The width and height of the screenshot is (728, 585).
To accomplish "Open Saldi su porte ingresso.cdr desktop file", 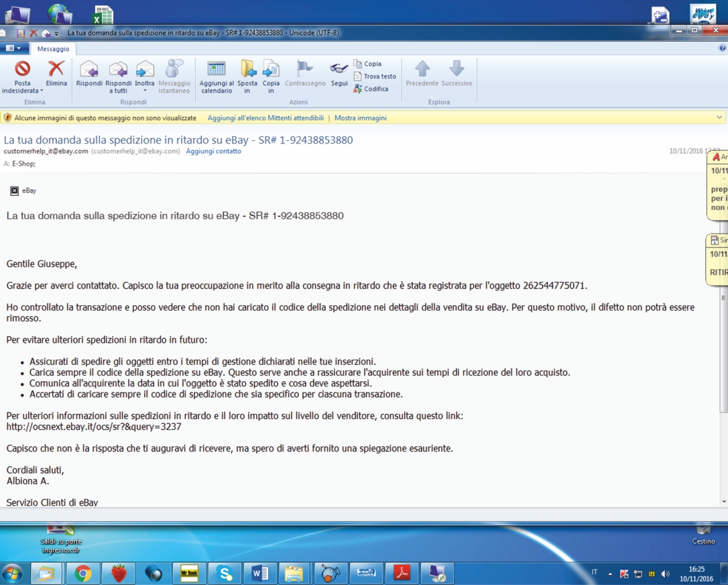I will [61, 539].
